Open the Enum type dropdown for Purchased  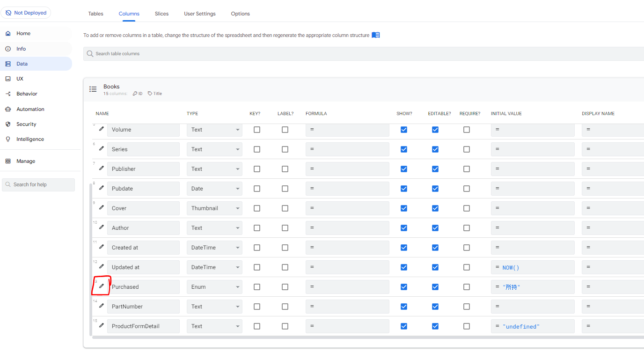pyautogui.click(x=214, y=286)
